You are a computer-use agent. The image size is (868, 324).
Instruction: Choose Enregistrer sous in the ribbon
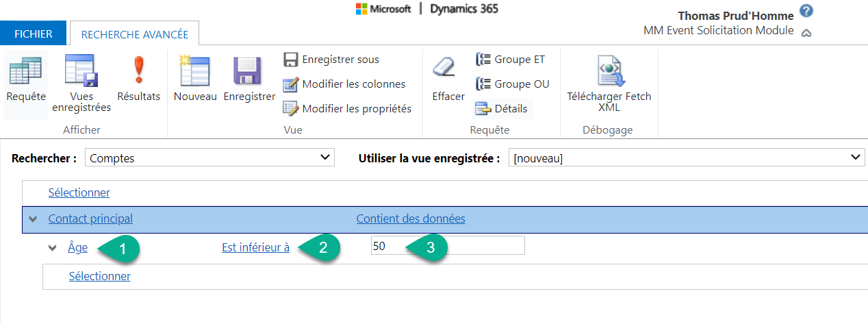click(x=332, y=60)
